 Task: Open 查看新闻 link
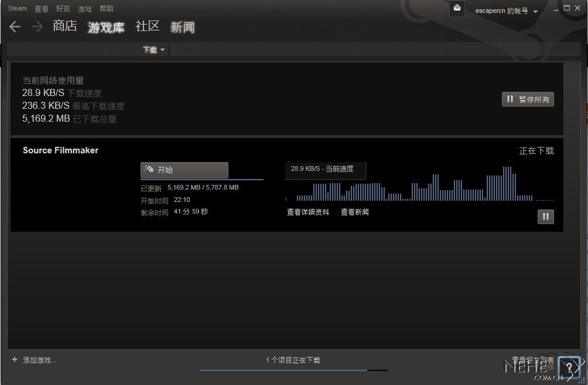(x=355, y=212)
